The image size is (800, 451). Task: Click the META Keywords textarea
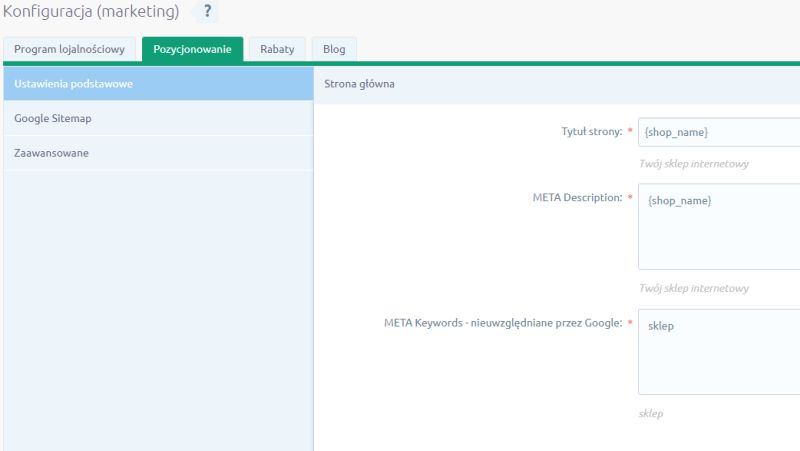click(719, 352)
